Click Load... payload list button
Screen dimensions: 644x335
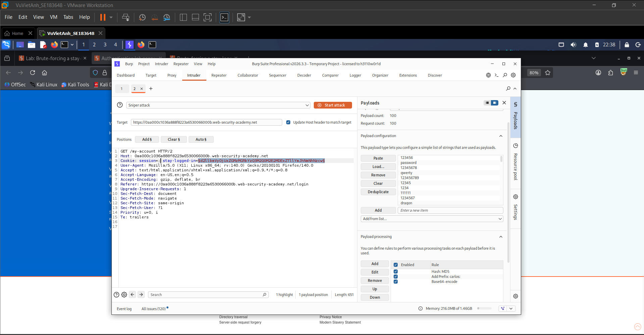[x=378, y=167]
